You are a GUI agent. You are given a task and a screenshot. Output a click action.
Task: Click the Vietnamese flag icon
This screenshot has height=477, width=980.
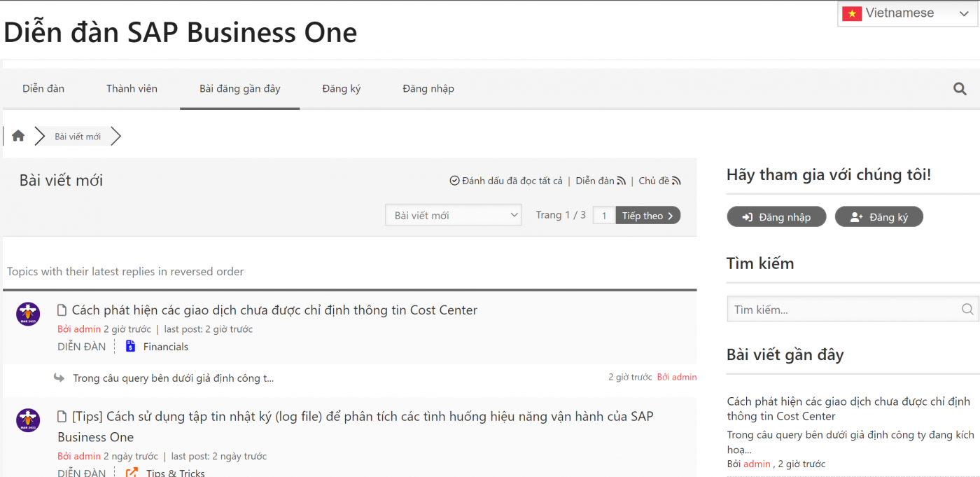click(852, 13)
